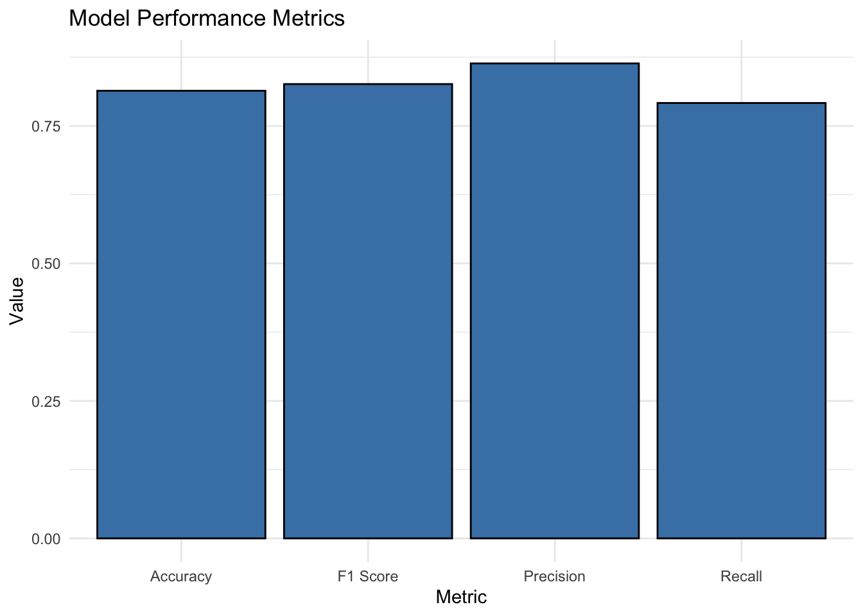The height and width of the screenshot is (616, 863).
Task: Click the Metric x-axis title
Action: click(x=461, y=597)
